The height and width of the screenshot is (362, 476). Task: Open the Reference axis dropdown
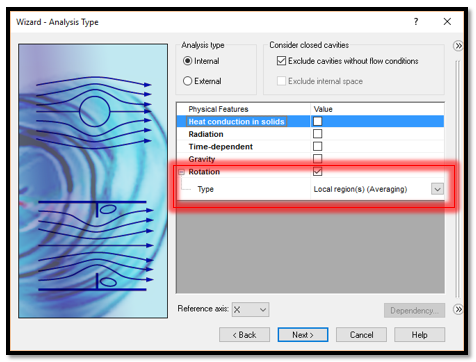coord(251,310)
